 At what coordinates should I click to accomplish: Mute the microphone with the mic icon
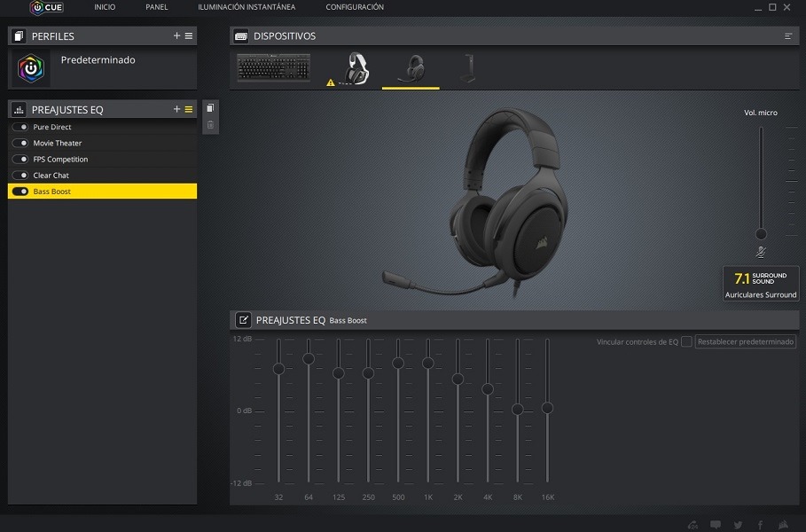click(761, 253)
